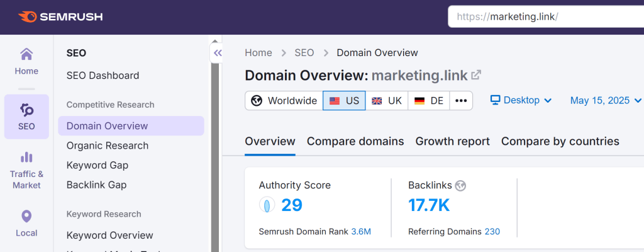Open marketing.link with the external link icon
The height and width of the screenshot is (252, 644).
pyautogui.click(x=476, y=76)
